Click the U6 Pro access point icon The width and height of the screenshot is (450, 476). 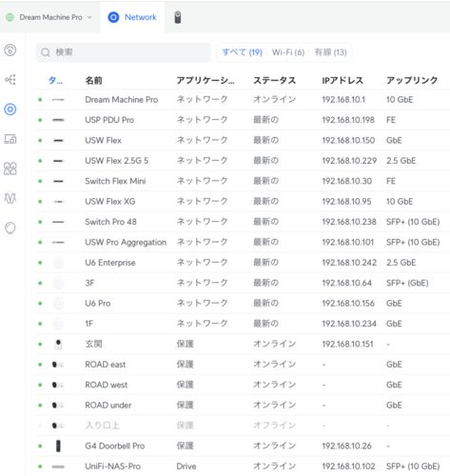coord(58,304)
